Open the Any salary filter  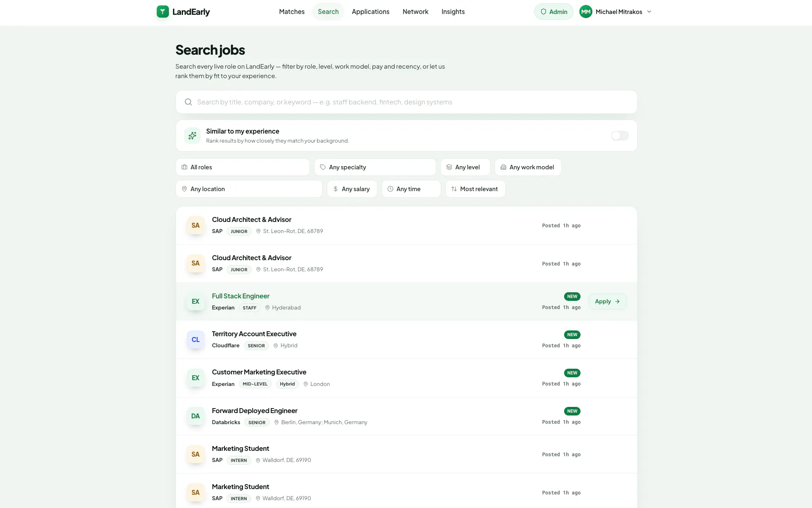352,189
